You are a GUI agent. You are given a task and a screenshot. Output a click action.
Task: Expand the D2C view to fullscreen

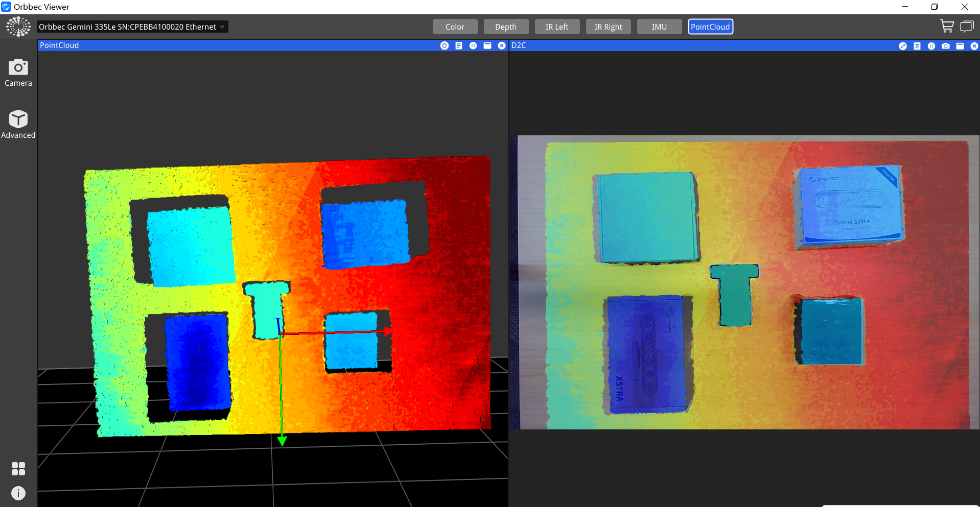pyautogui.click(x=903, y=46)
